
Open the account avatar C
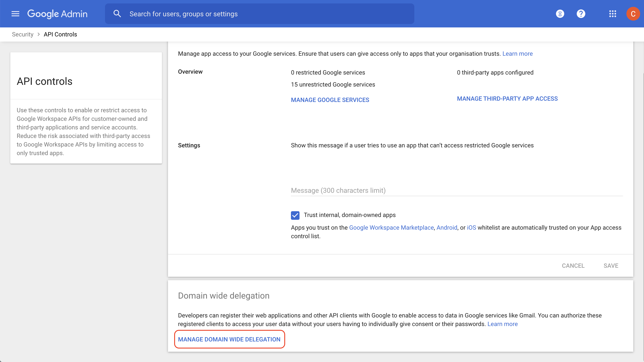click(633, 14)
